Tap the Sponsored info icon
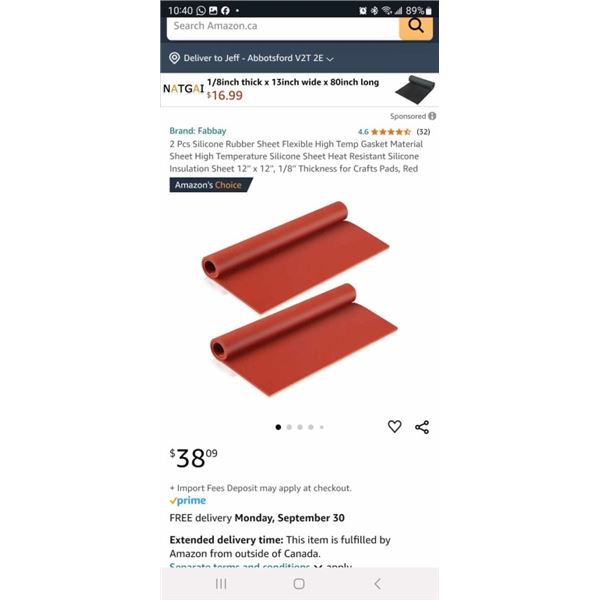 point(432,116)
